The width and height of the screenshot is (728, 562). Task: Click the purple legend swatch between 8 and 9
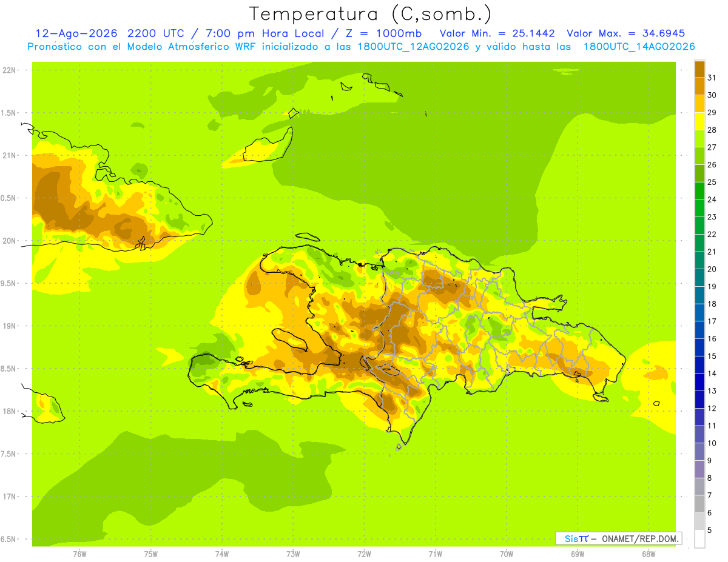pyautogui.click(x=699, y=469)
